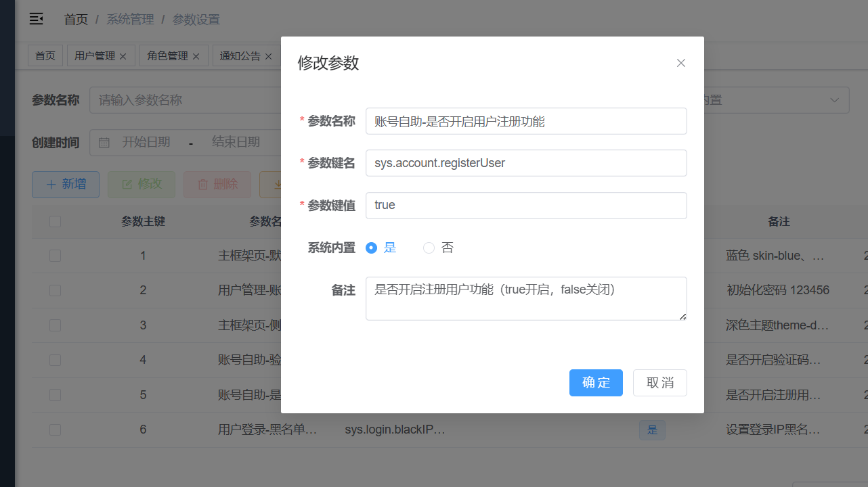The width and height of the screenshot is (868, 487).
Task: Select 是 radio for 系统内置
Action: click(x=371, y=248)
